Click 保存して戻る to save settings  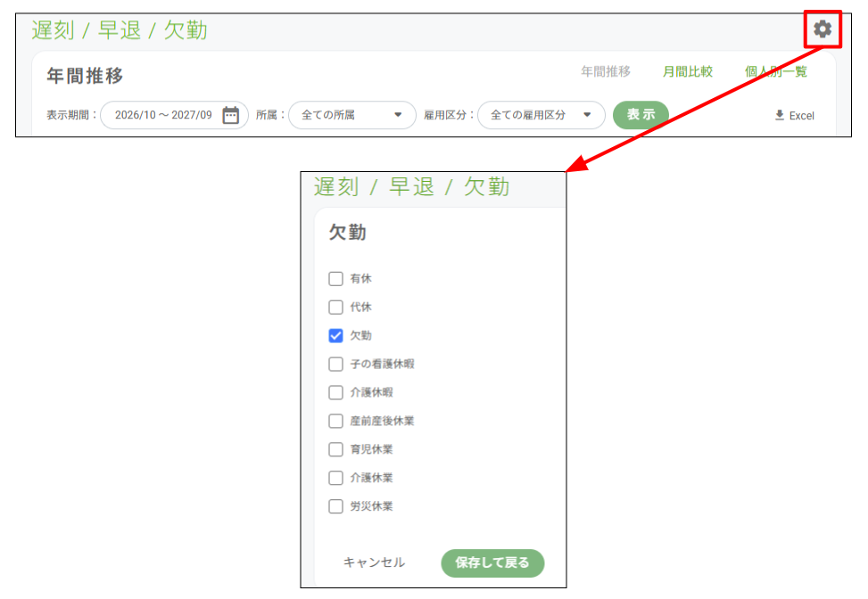492,563
